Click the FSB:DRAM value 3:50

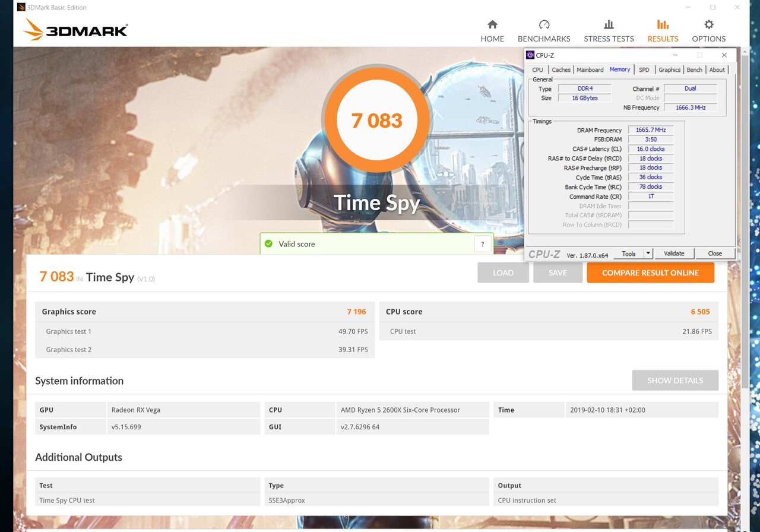[x=651, y=140]
